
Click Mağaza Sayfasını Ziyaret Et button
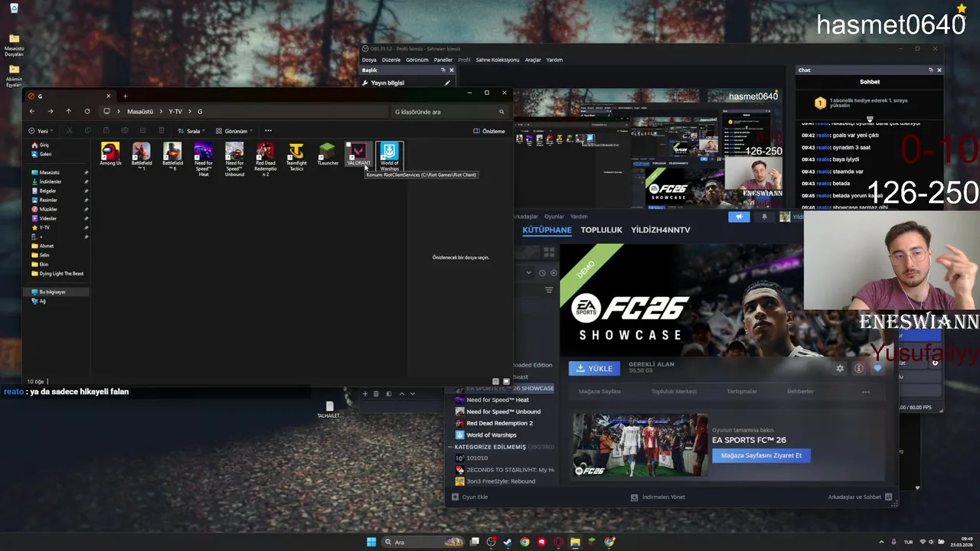[x=761, y=455]
